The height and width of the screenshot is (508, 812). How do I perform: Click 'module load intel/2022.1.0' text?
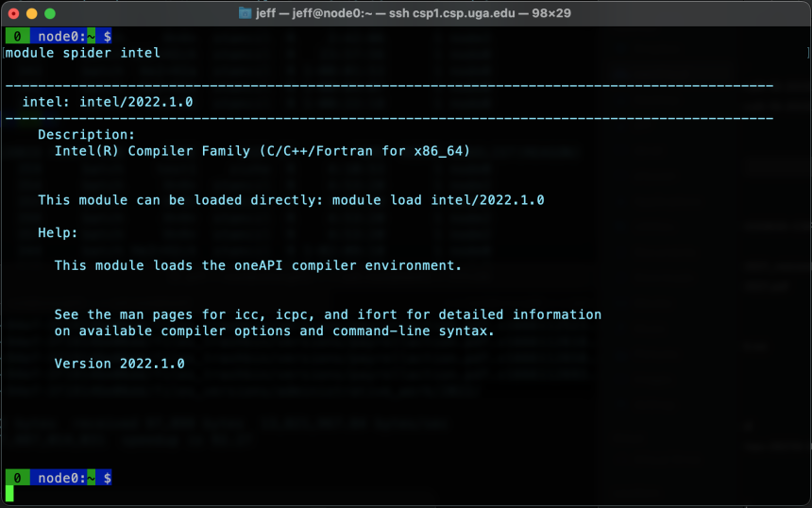(438, 200)
